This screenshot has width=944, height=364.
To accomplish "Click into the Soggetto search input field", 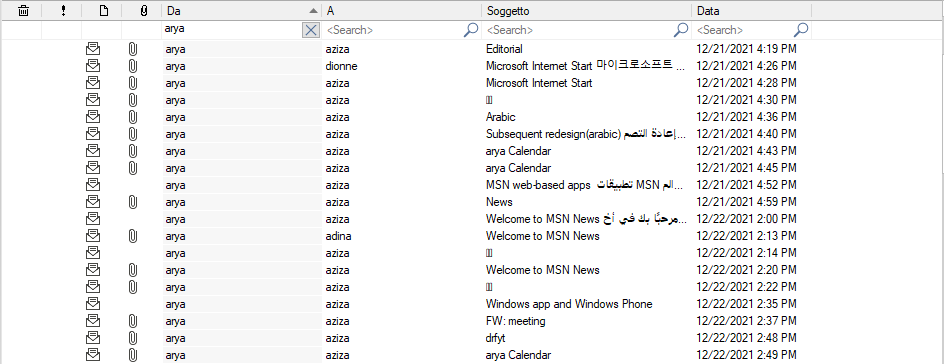I will (x=578, y=30).
